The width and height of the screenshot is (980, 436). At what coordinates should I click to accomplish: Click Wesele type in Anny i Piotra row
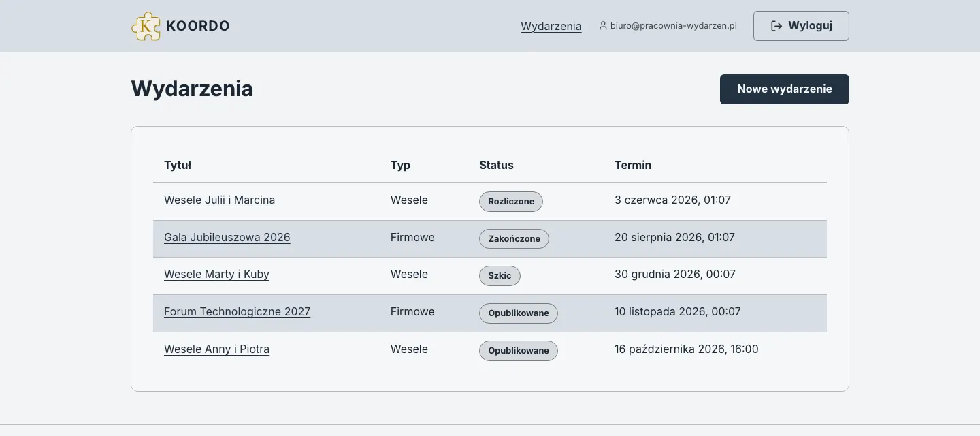pyautogui.click(x=409, y=349)
